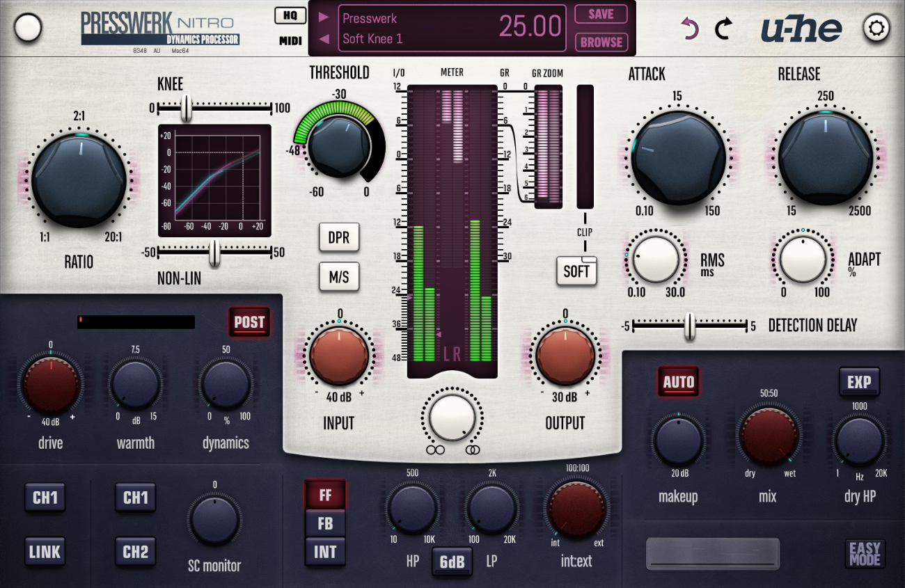Click the dry/wet mix knob
Viewport: 905px width, 588px height.
click(768, 437)
